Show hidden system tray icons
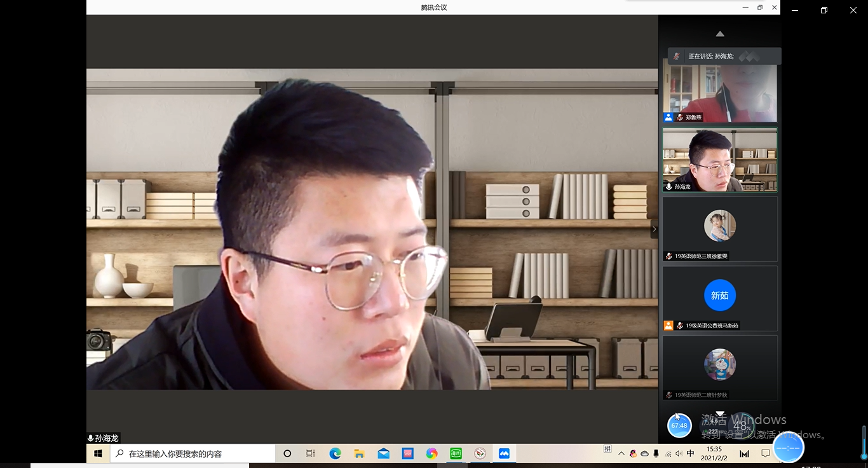 coord(621,454)
